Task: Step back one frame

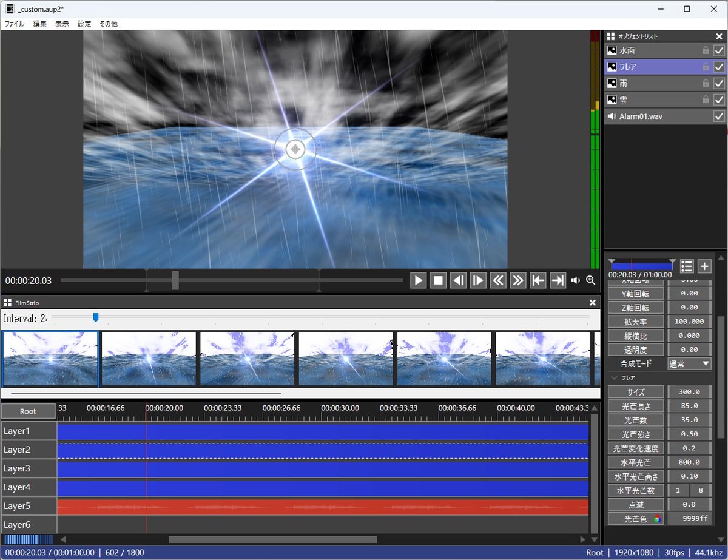Action: coord(459,280)
